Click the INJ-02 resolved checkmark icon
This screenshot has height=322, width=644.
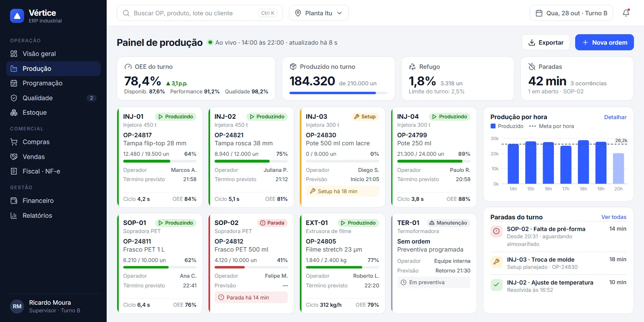(x=496, y=285)
